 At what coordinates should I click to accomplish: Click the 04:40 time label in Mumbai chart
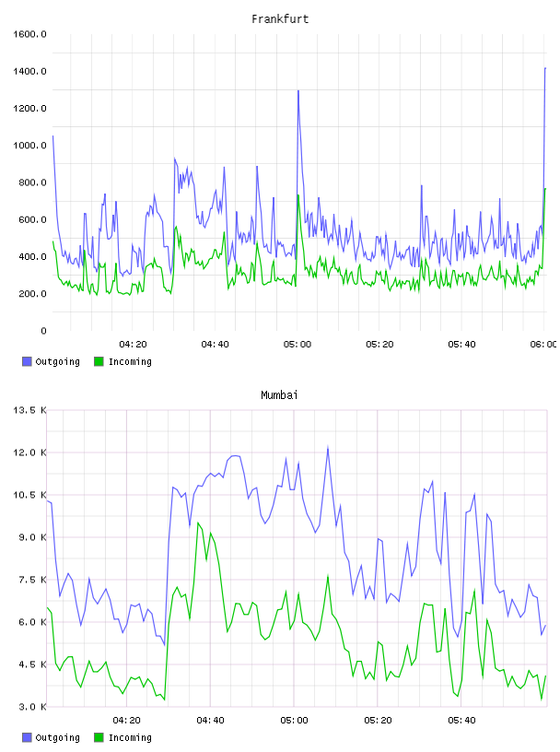pos(211,721)
